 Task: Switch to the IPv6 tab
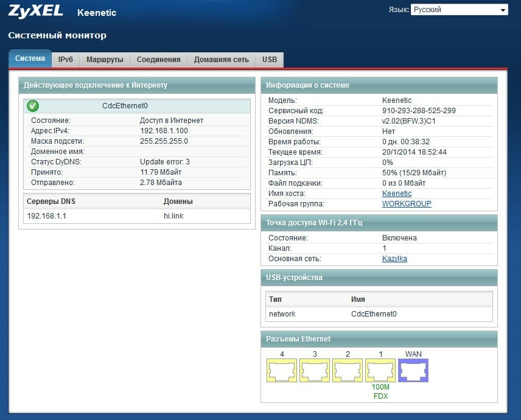66,60
